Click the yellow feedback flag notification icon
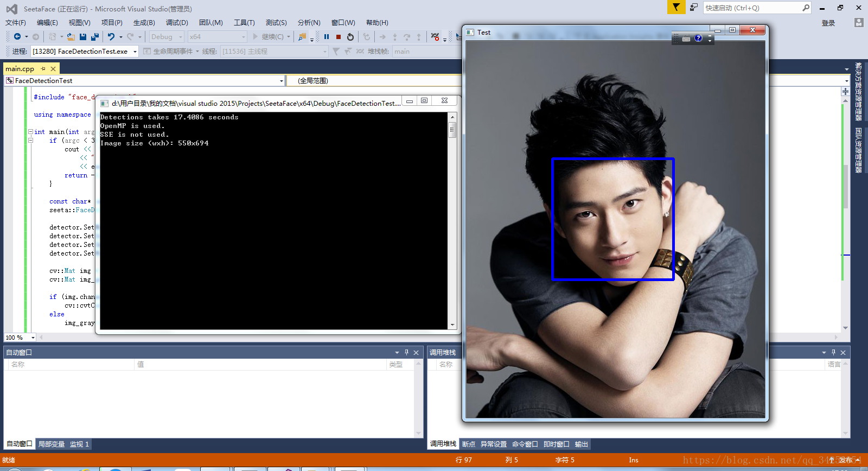The width and height of the screenshot is (868, 471). tap(676, 7)
